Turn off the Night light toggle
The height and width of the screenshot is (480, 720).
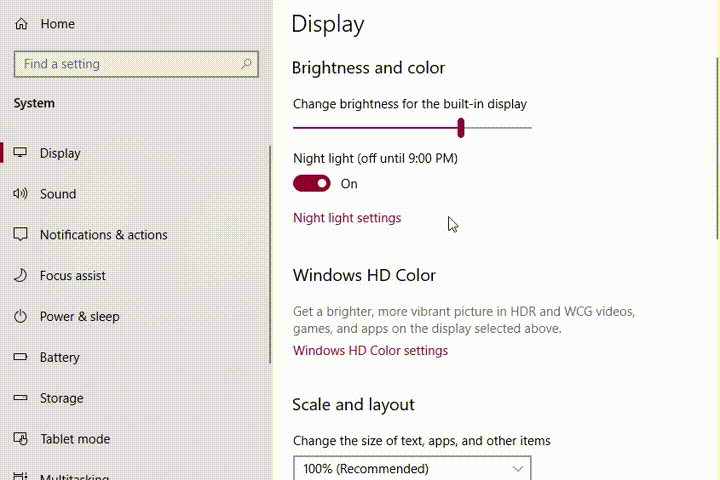point(312,183)
